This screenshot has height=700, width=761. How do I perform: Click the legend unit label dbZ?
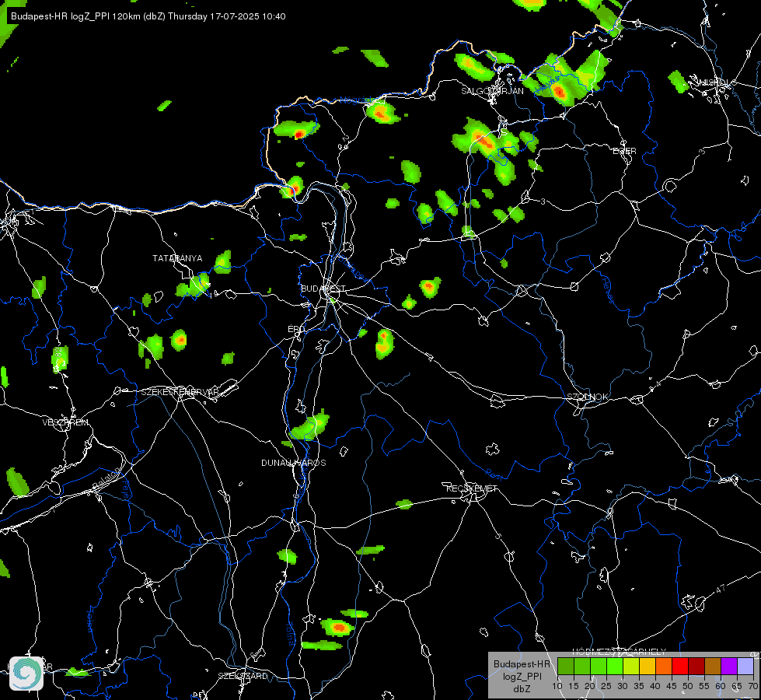pos(522,689)
